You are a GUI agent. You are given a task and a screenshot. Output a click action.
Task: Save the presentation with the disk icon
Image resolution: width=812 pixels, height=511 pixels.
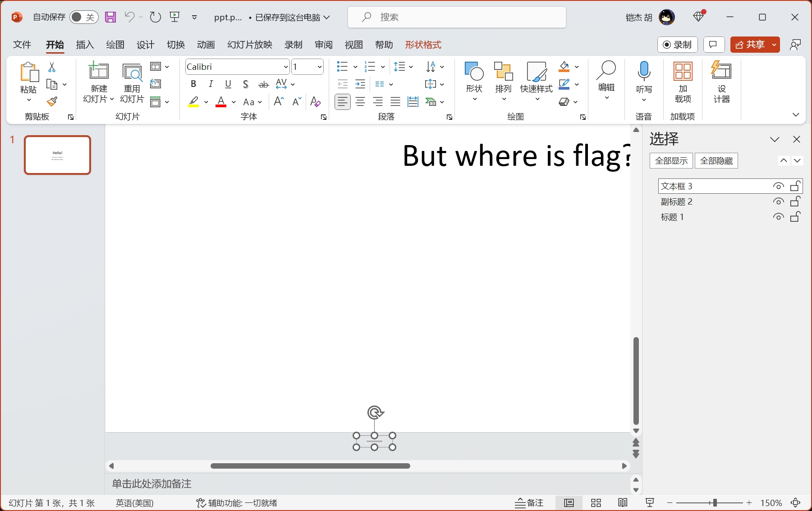pyautogui.click(x=110, y=17)
